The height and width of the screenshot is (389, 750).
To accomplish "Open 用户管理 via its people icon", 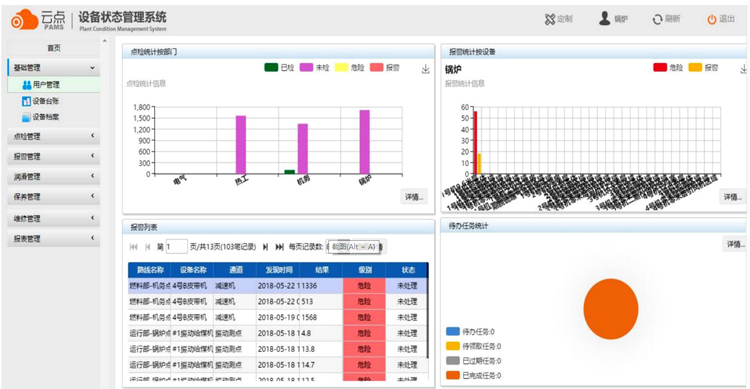I will pos(27,85).
